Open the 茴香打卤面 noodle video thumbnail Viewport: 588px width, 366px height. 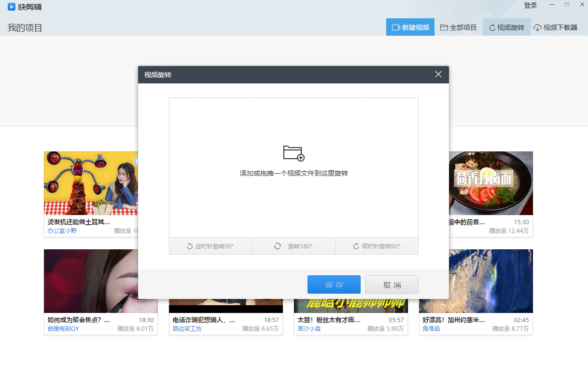click(x=490, y=183)
